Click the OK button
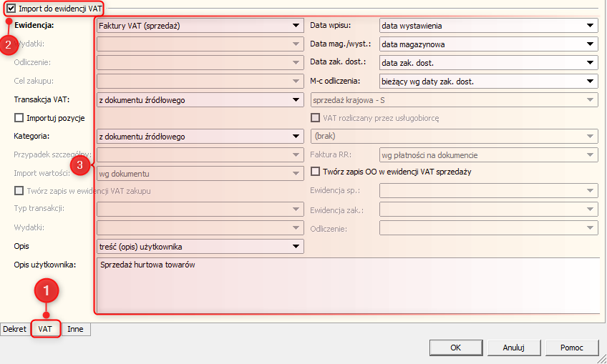 tap(455, 348)
